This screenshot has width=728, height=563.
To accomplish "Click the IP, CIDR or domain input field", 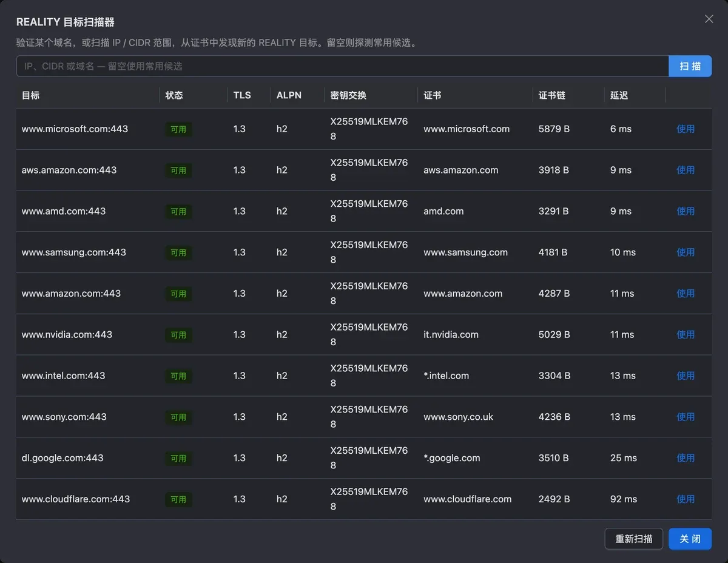I will (x=342, y=66).
